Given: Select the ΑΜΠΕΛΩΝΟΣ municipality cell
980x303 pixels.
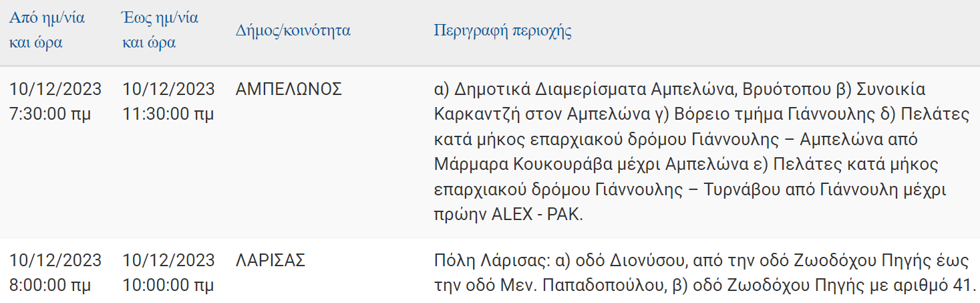Looking at the screenshot, I should point(289,89).
